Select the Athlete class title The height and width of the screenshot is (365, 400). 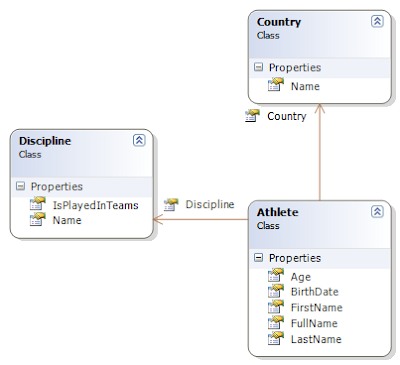tap(278, 212)
